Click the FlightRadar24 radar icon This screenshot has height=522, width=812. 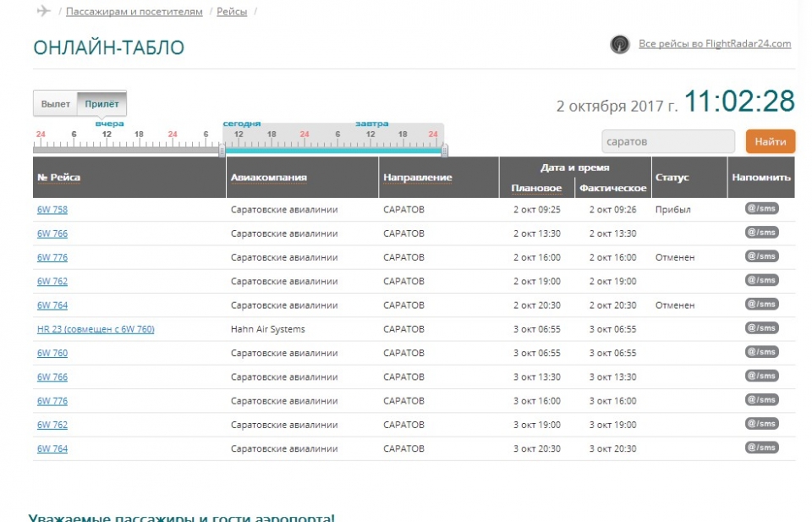pos(620,45)
